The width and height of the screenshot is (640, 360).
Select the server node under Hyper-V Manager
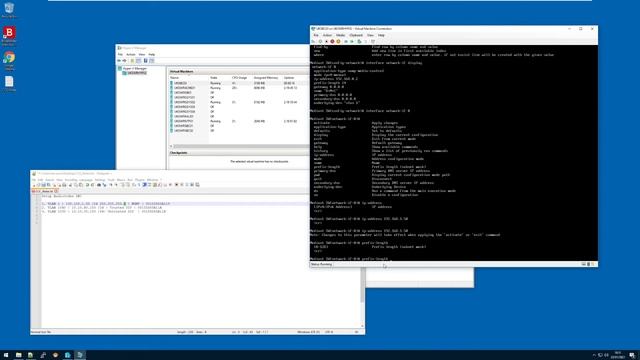click(x=137, y=73)
